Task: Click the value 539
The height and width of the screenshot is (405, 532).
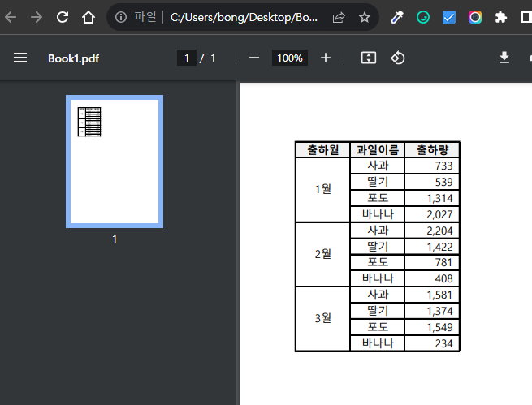Action: click(443, 182)
